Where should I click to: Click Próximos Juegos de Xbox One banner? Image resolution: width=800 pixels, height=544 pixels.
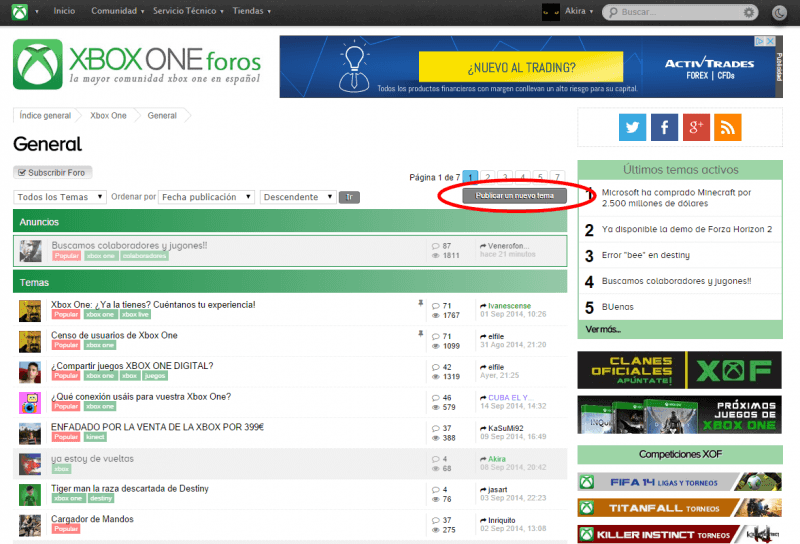(x=680, y=415)
